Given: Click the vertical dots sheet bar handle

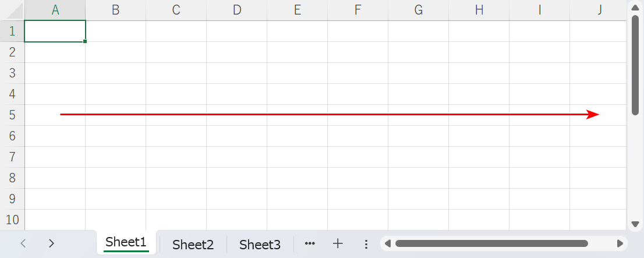Looking at the screenshot, I should pos(366,243).
